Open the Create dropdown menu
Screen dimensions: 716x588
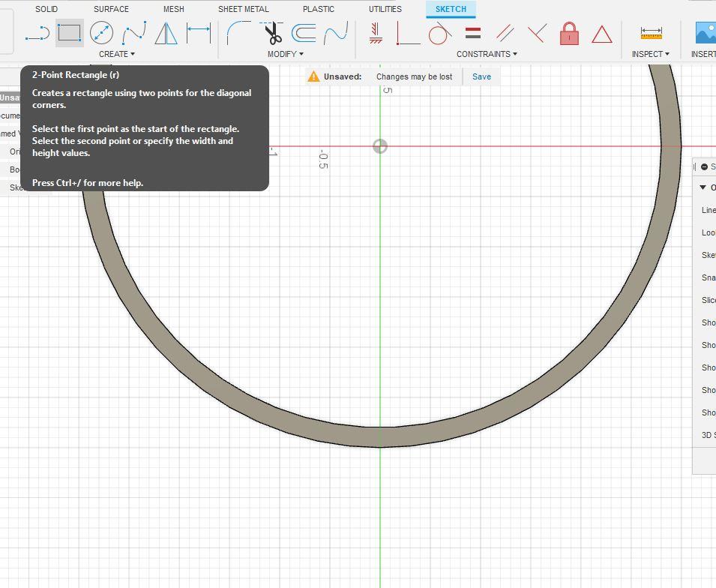click(x=117, y=53)
